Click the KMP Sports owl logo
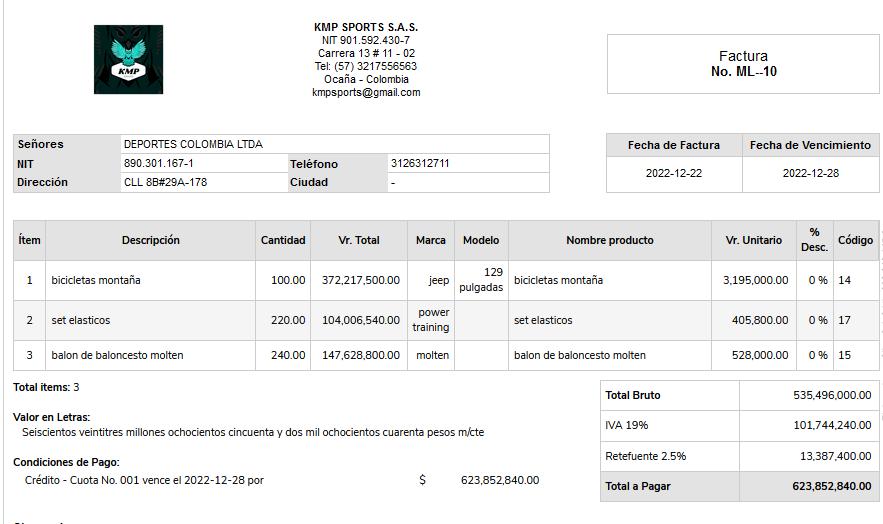This screenshot has width=883, height=524. [128, 60]
